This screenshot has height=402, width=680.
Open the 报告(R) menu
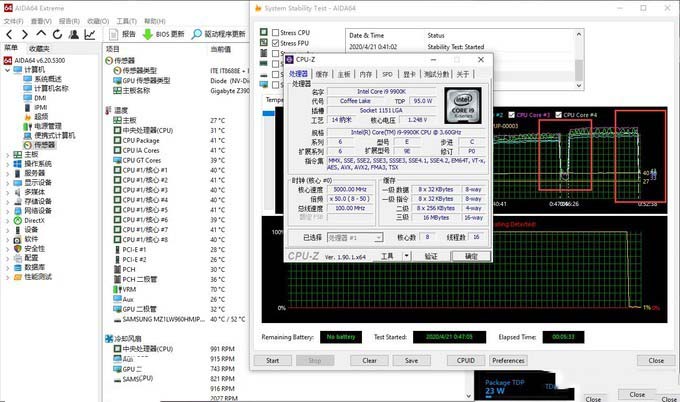pos(69,21)
